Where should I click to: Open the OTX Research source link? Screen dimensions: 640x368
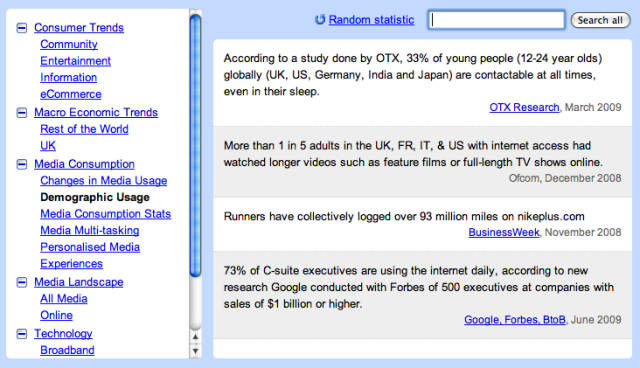pyautogui.click(x=524, y=107)
